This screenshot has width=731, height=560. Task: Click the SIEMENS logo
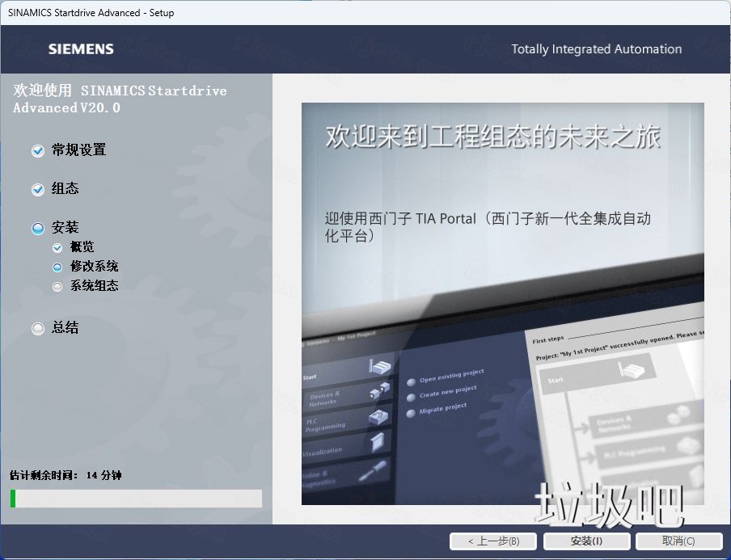(x=80, y=48)
